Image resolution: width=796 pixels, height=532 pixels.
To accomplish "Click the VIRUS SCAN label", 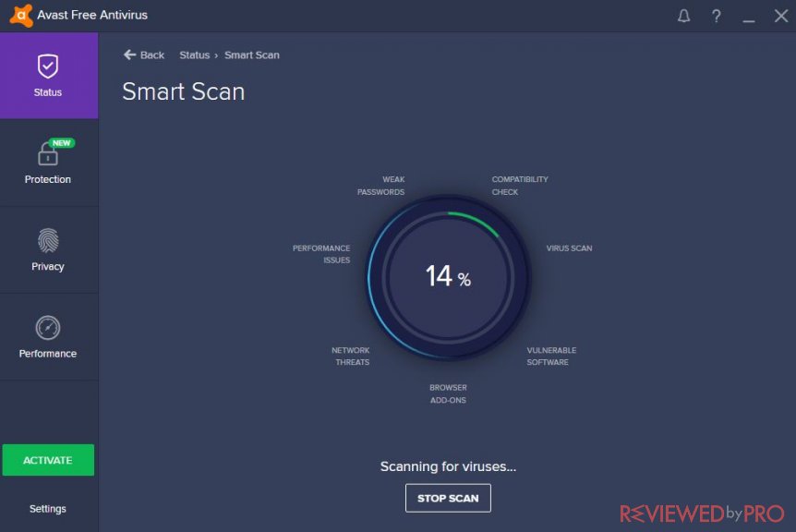I will 569,248.
